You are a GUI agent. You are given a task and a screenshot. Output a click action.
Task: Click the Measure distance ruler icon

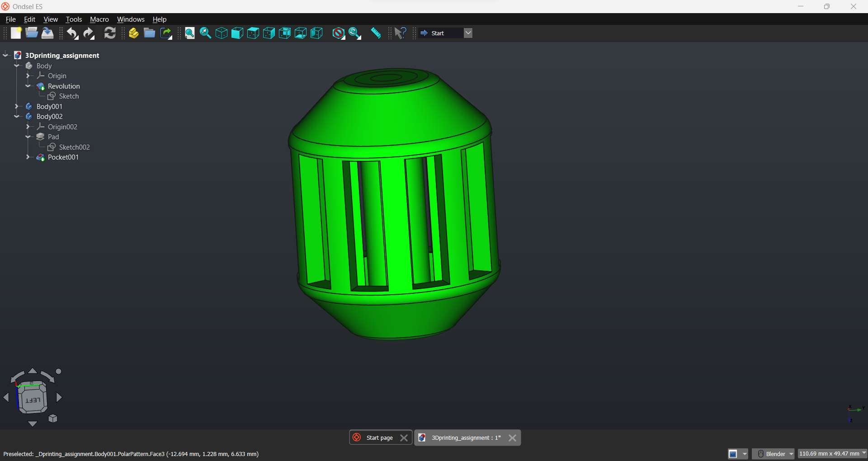pyautogui.click(x=376, y=33)
